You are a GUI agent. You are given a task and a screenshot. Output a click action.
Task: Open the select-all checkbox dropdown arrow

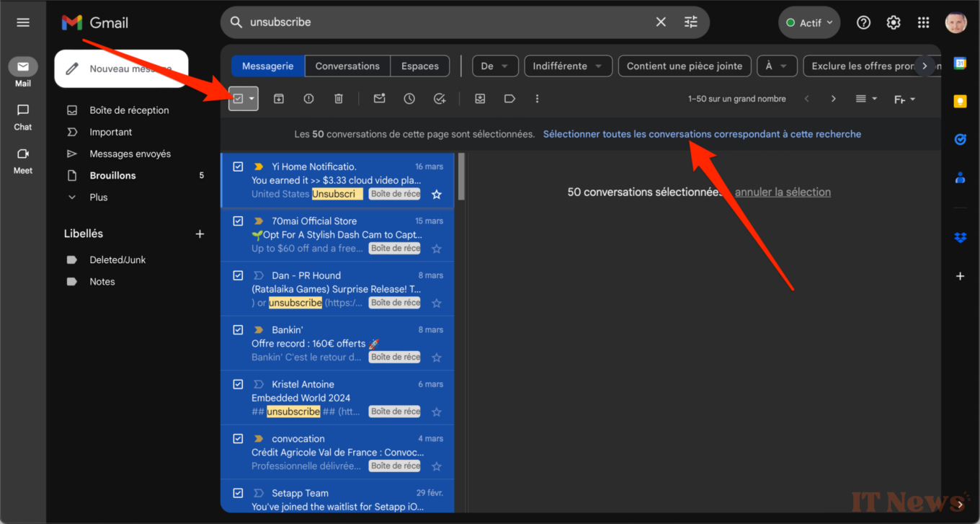pyautogui.click(x=251, y=99)
